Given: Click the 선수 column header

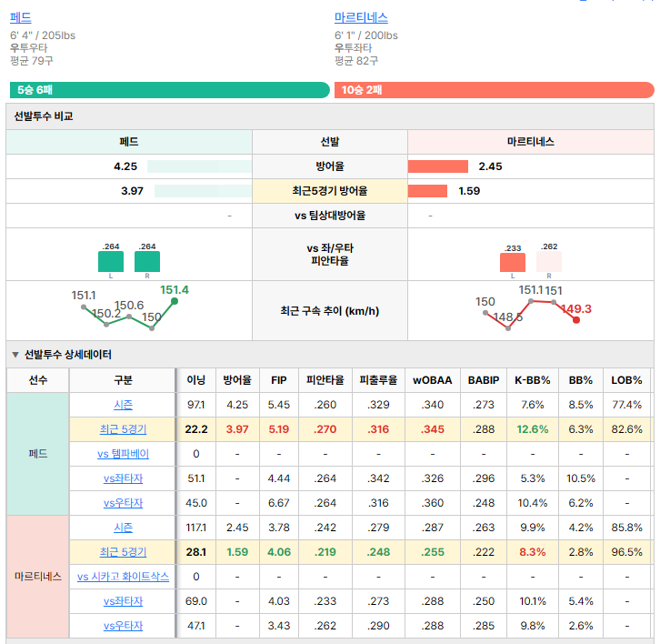Looking at the screenshot, I should 38,380.
